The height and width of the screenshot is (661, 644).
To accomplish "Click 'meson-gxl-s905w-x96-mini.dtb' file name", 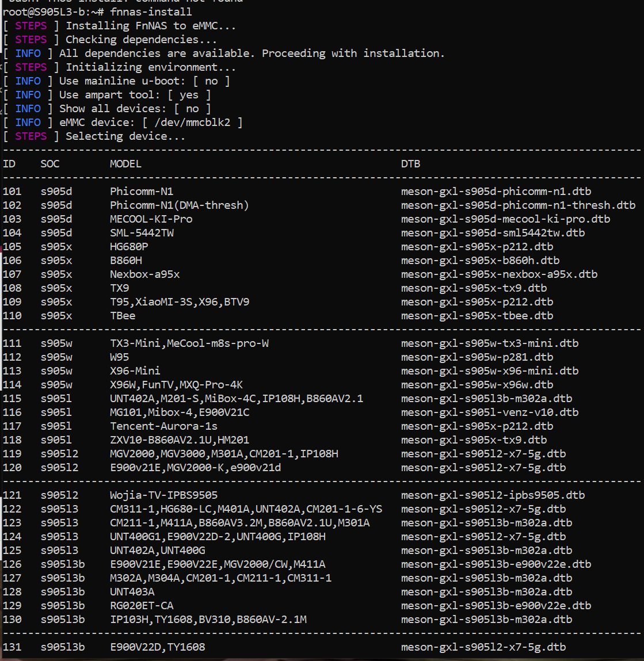I will coord(490,371).
